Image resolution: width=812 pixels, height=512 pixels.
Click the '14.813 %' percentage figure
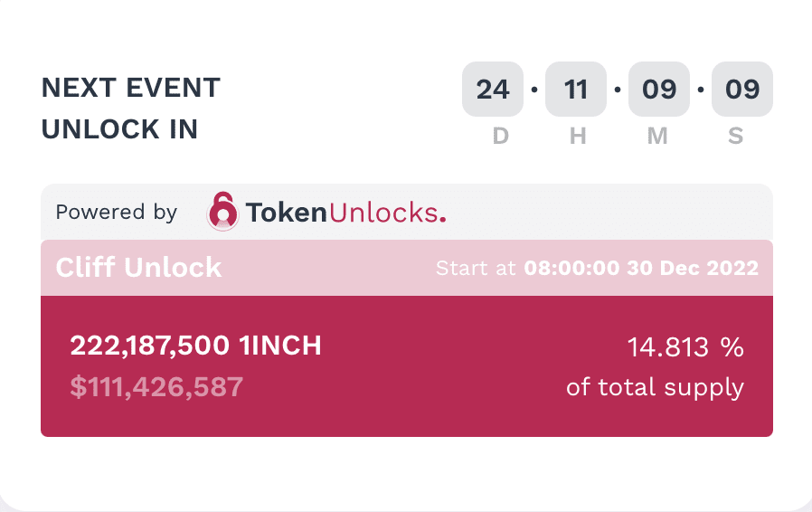tap(685, 346)
